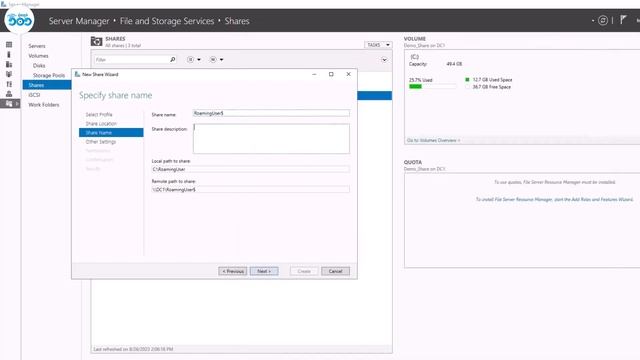The image size is (640, 360).
Task: Click into the Share description box
Action: pyautogui.click(x=271, y=139)
